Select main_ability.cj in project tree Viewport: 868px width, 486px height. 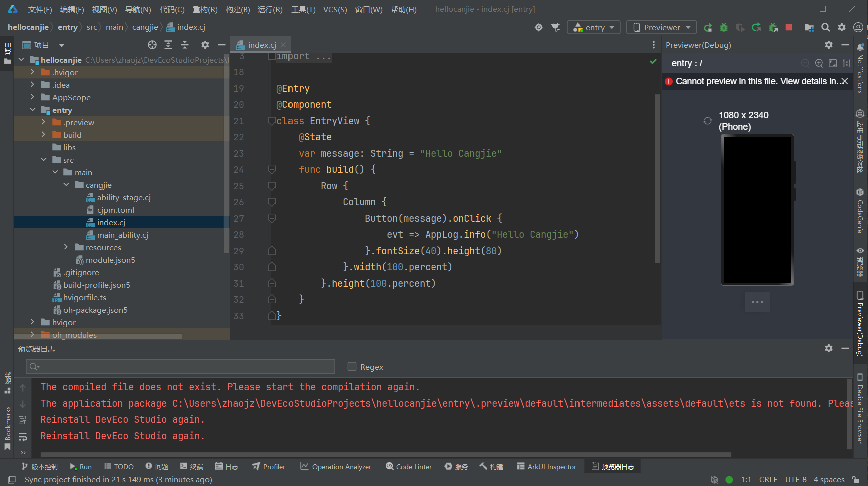[x=123, y=235]
